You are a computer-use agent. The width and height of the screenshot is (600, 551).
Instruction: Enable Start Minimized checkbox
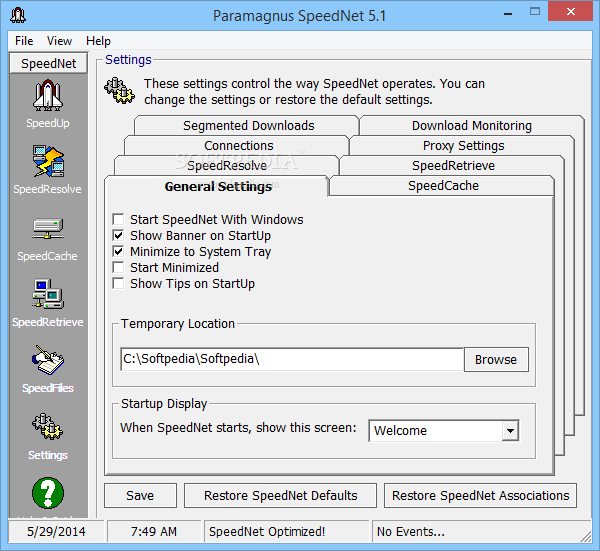coord(118,267)
